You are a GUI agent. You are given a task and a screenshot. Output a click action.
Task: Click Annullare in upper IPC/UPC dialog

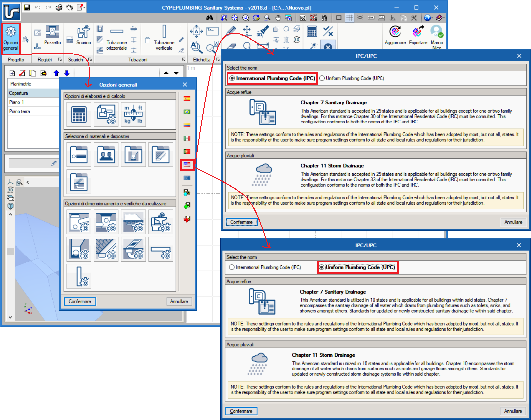tap(513, 222)
